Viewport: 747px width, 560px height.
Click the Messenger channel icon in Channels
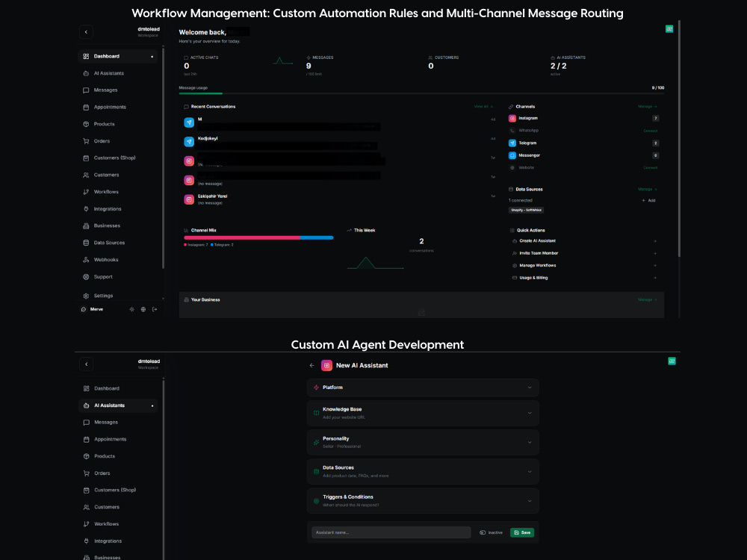pyautogui.click(x=512, y=156)
